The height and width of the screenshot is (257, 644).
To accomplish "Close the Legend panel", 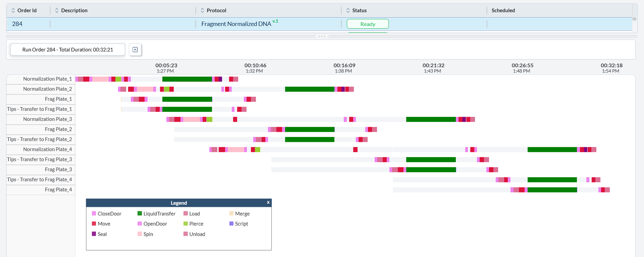I will coord(268,203).
